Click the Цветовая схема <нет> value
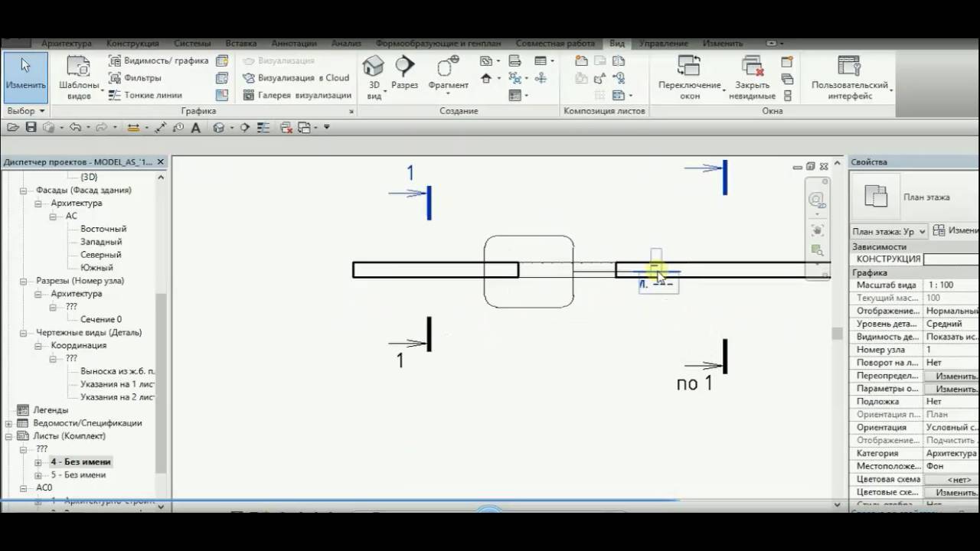 952,479
